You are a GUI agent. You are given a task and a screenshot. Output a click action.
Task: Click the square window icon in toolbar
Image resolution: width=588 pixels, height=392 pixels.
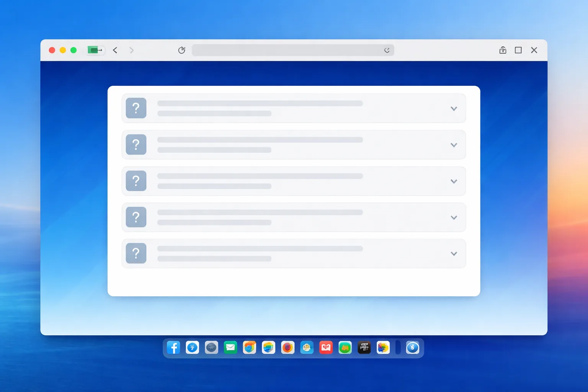pyautogui.click(x=518, y=50)
